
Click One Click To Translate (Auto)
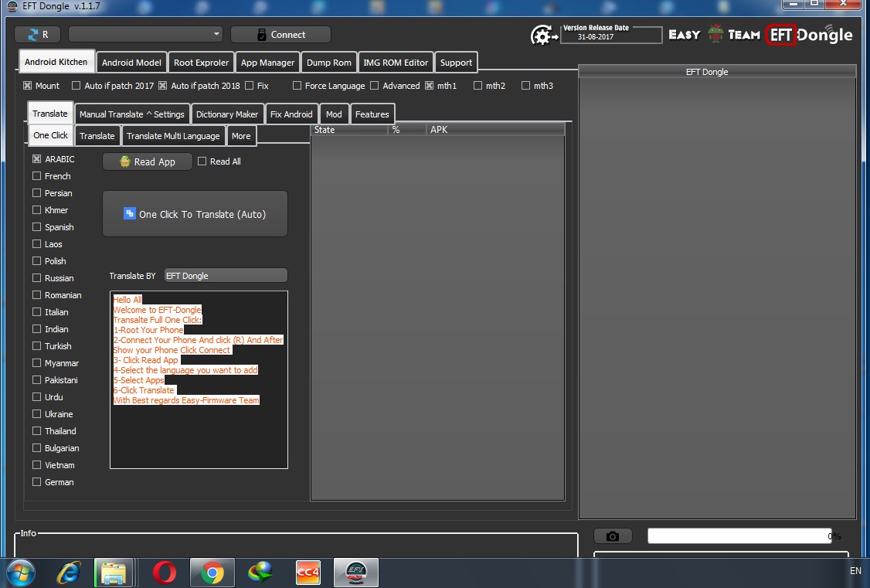(195, 214)
